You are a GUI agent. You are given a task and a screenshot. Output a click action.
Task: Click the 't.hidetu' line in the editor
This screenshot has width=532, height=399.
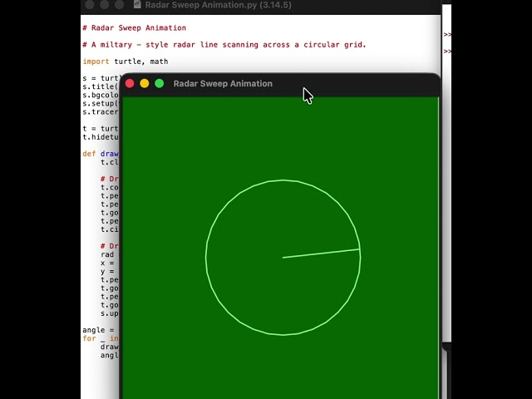coord(101,137)
